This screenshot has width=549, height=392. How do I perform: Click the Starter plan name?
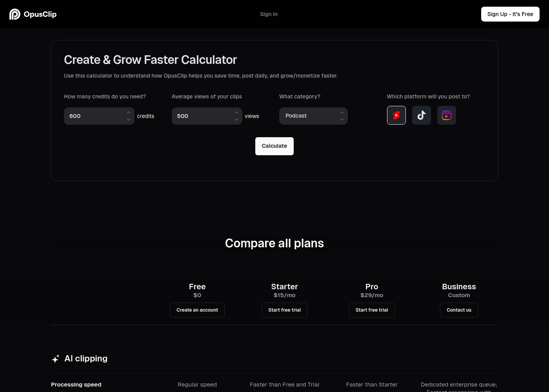[x=285, y=287]
